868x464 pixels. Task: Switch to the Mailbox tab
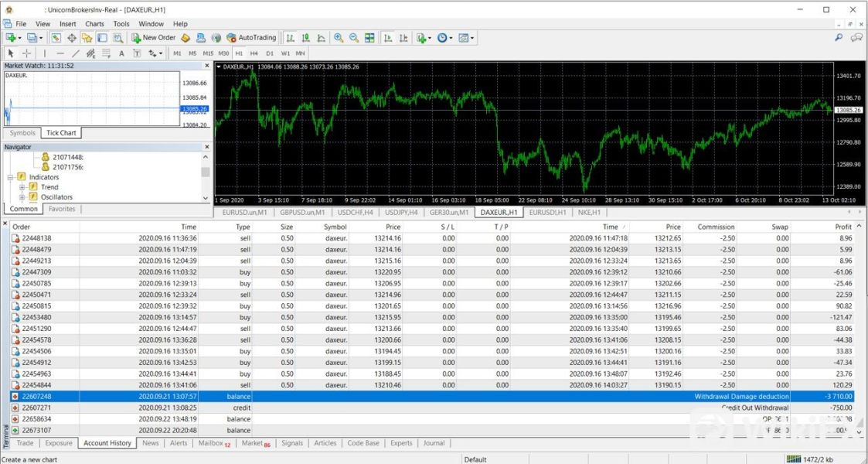[214, 443]
